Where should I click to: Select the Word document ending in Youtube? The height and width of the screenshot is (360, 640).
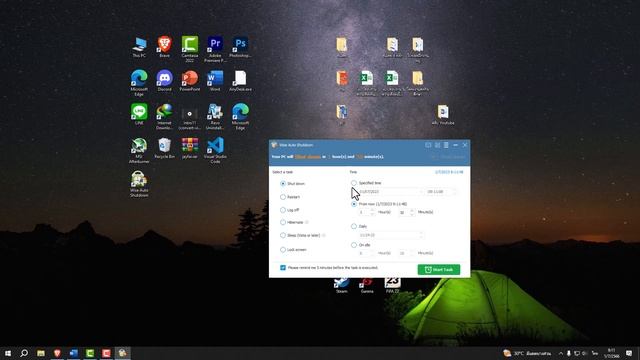443,114
